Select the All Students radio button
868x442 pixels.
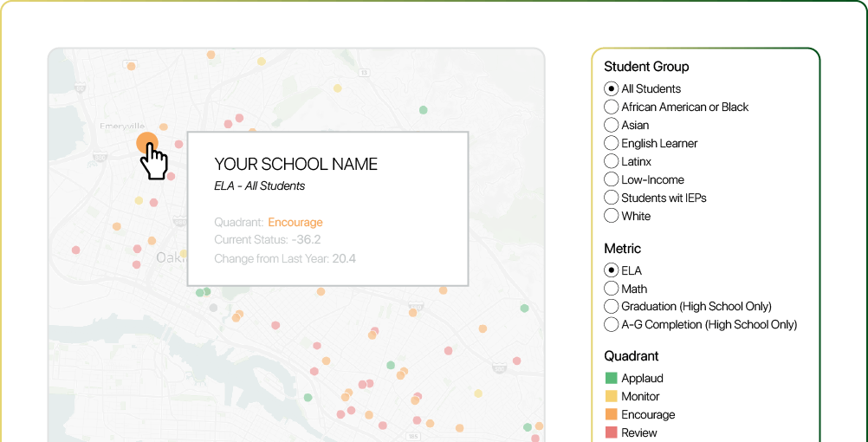(612, 88)
